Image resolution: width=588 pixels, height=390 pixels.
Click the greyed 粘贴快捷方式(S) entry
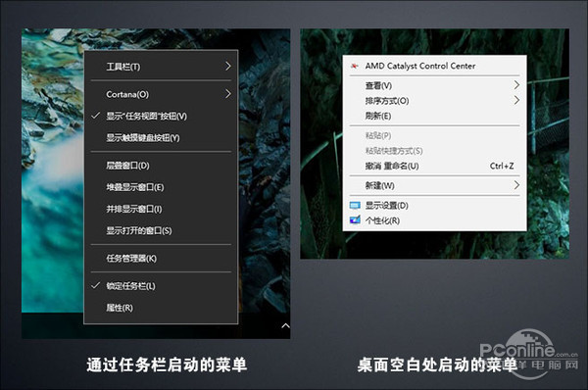(x=434, y=151)
